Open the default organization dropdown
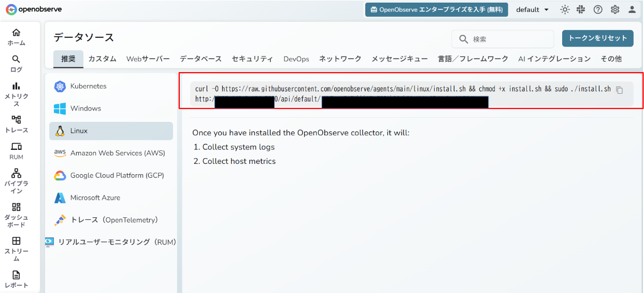The image size is (644, 293). 532,9
